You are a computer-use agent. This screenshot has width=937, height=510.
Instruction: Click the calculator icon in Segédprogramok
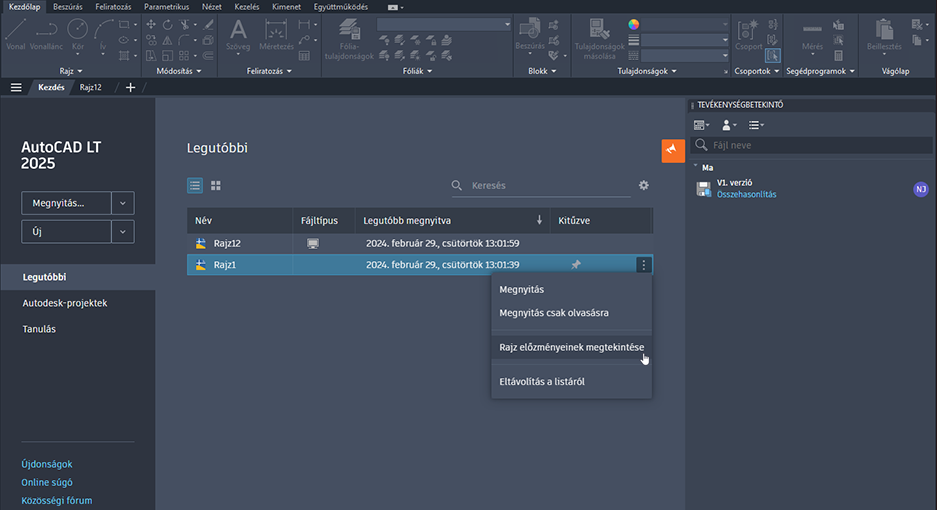tap(839, 56)
